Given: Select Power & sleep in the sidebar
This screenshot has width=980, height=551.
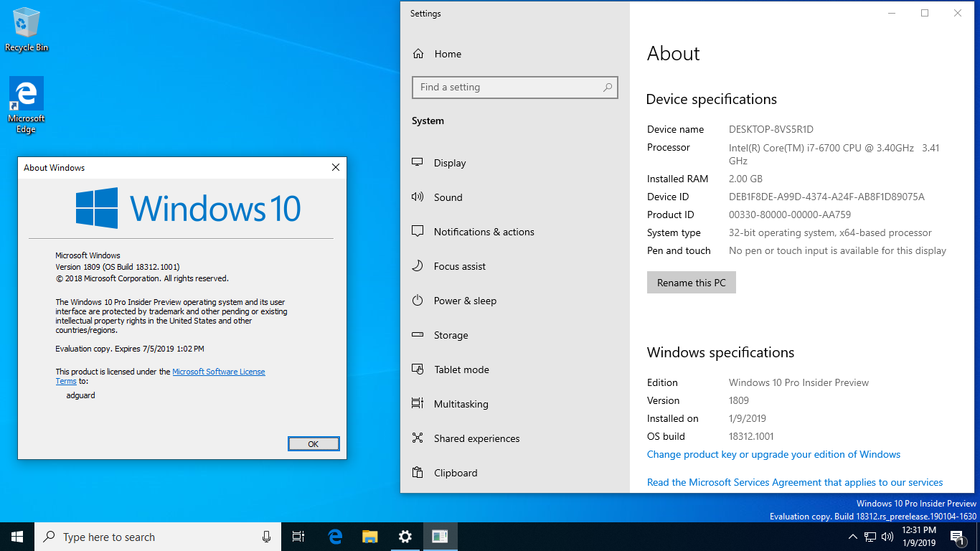Looking at the screenshot, I should click(x=514, y=301).
